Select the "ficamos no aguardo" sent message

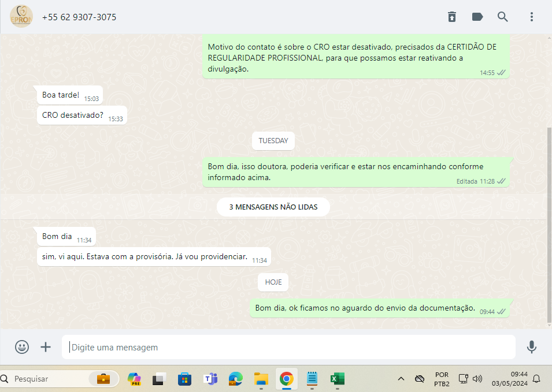click(380, 308)
